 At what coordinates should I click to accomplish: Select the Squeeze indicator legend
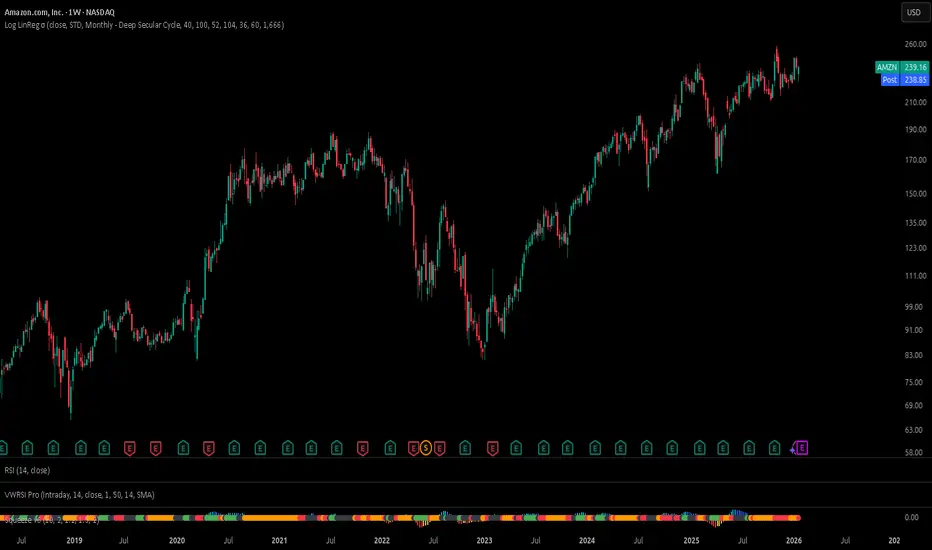[x=52, y=520]
